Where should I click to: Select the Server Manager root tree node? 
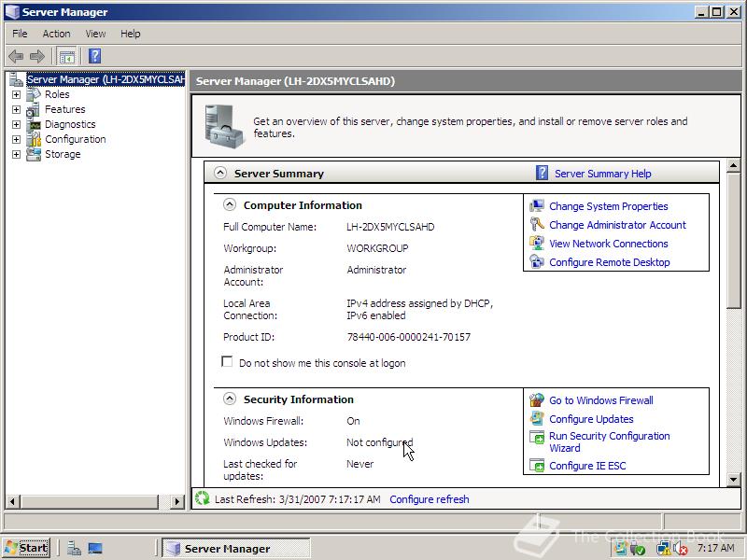click(106, 79)
